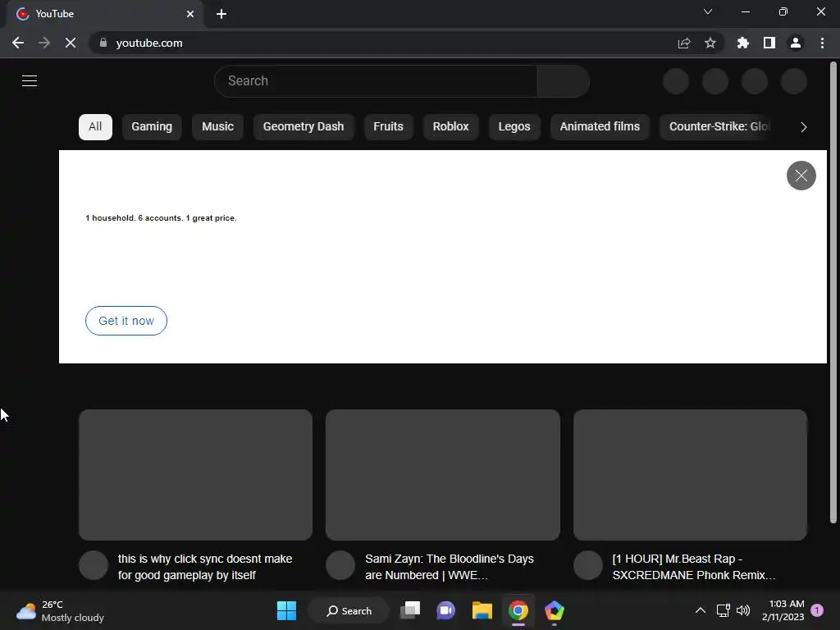Viewport: 840px width, 630px height.
Task: Click the Chrome forward navigation arrow
Action: [44, 43]
